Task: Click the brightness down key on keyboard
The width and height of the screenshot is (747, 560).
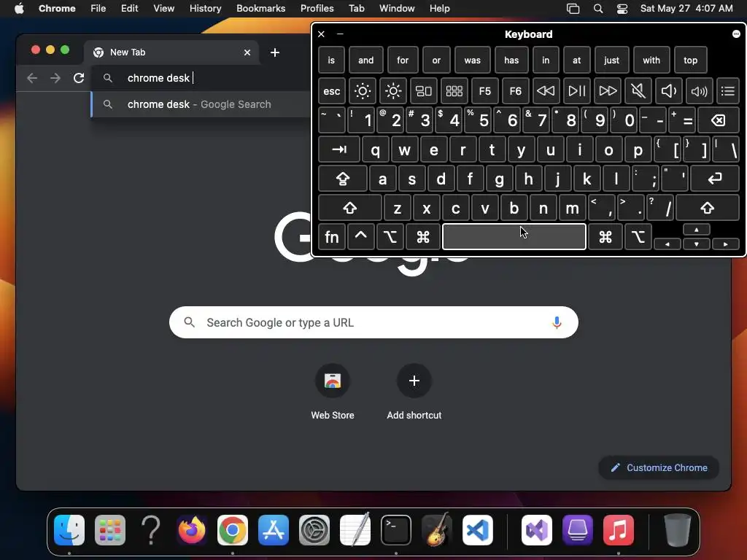Action: pos(362,90)
